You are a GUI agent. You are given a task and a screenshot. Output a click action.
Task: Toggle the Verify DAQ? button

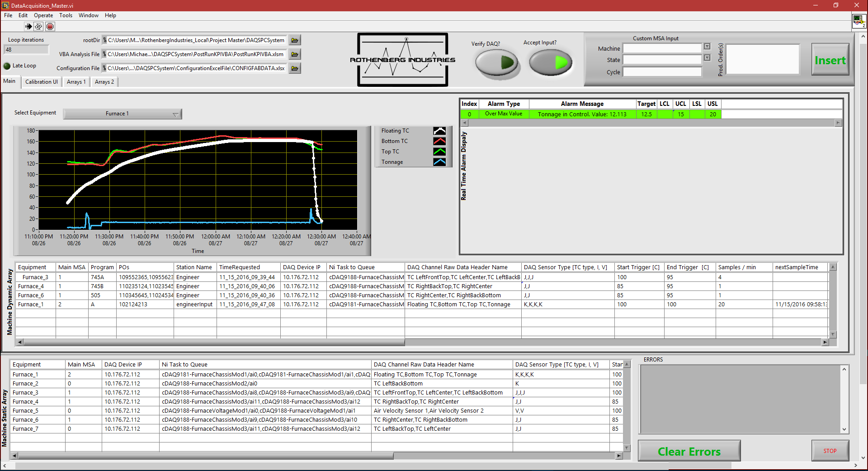[x=498, y=63]
